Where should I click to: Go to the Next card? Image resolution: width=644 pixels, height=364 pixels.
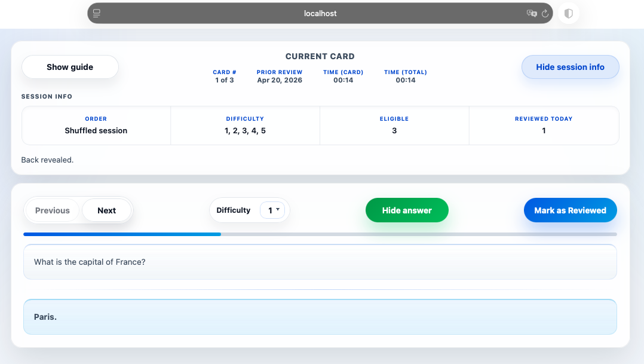click(x=107, y=210)
